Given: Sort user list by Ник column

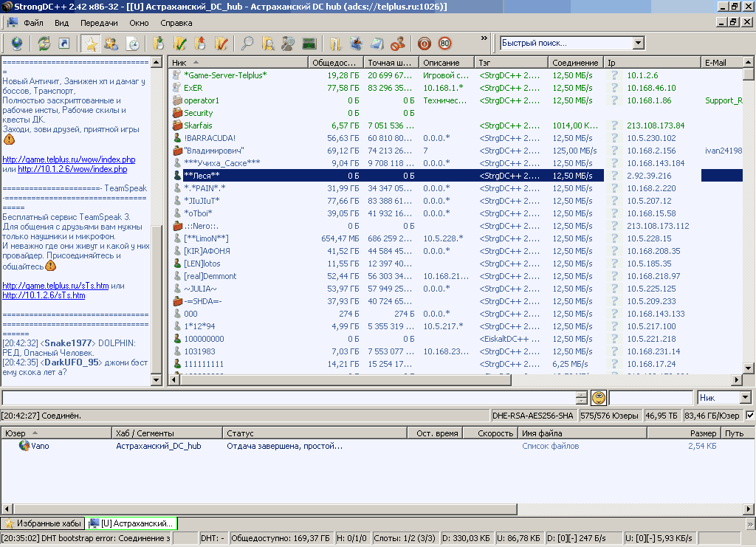Looking at the screenshot, I should click(238, 63).
